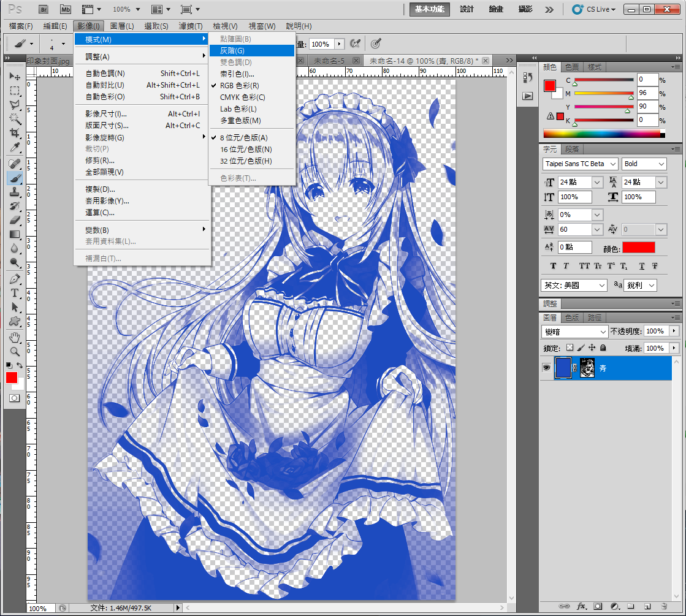Choose 灰階(G) from the mode submenu

[x=251, y=51]
